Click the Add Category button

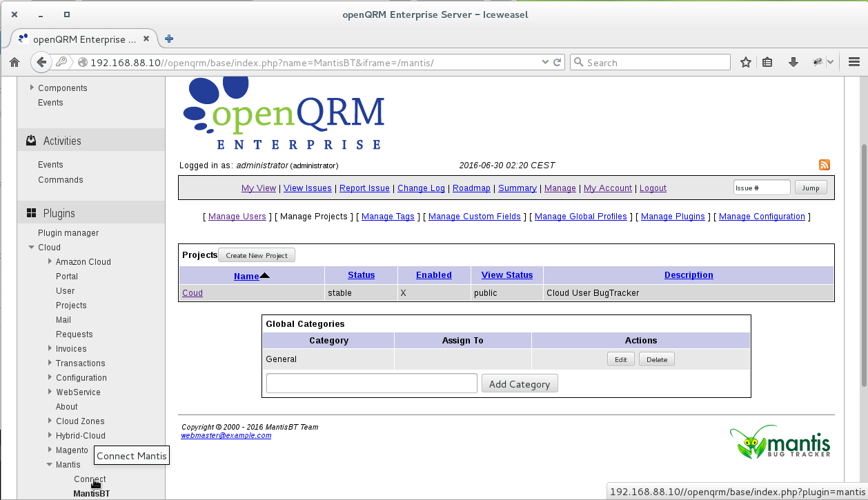pyautogui.click(x=520, y=384)
